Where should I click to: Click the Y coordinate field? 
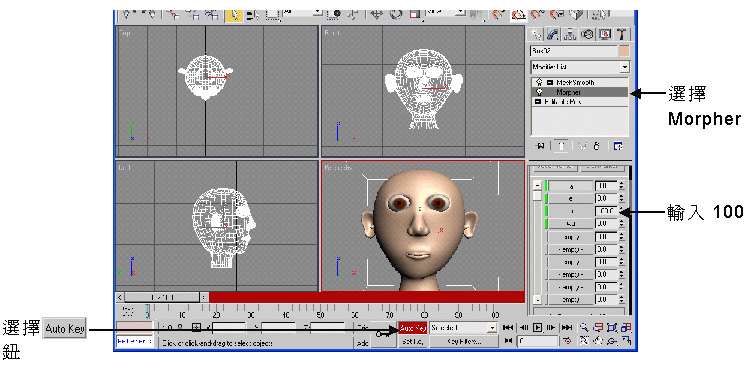(x=278, y=328)
